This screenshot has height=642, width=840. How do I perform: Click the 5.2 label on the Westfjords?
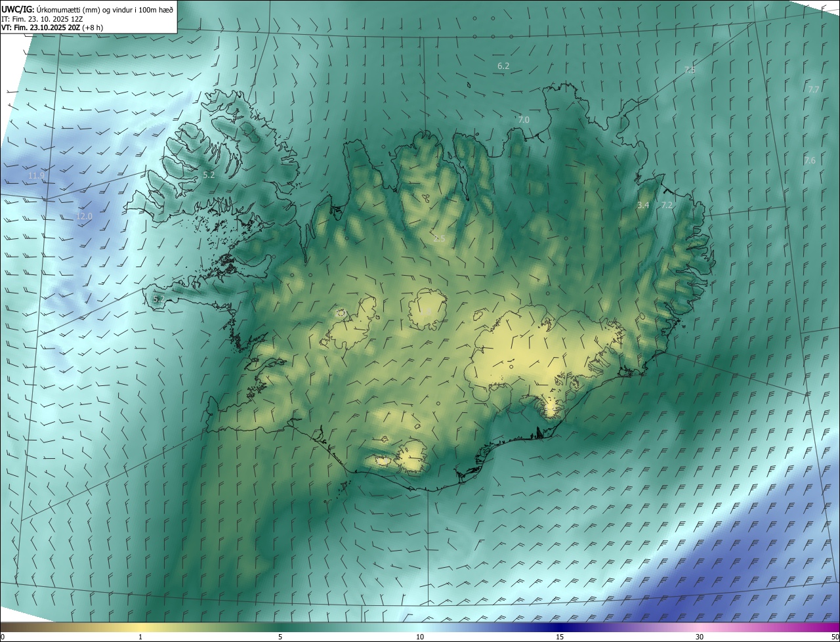click(x=209, y=175)
